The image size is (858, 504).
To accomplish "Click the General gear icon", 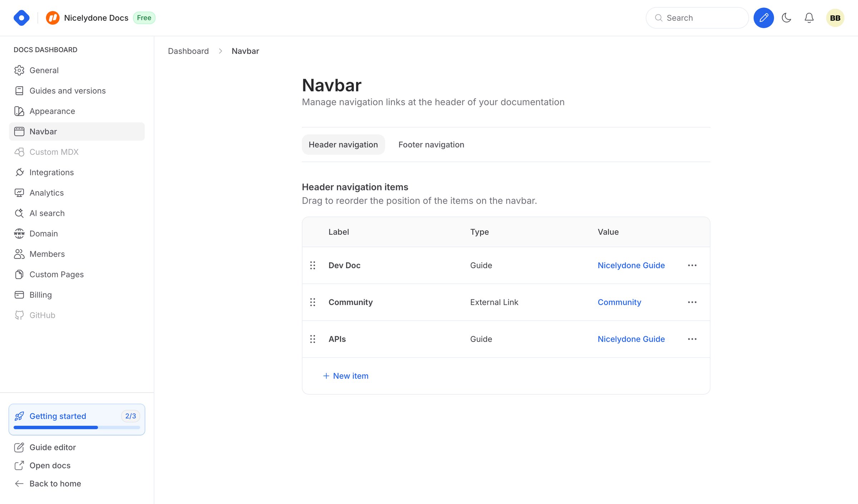I will (x=19, y=70).
